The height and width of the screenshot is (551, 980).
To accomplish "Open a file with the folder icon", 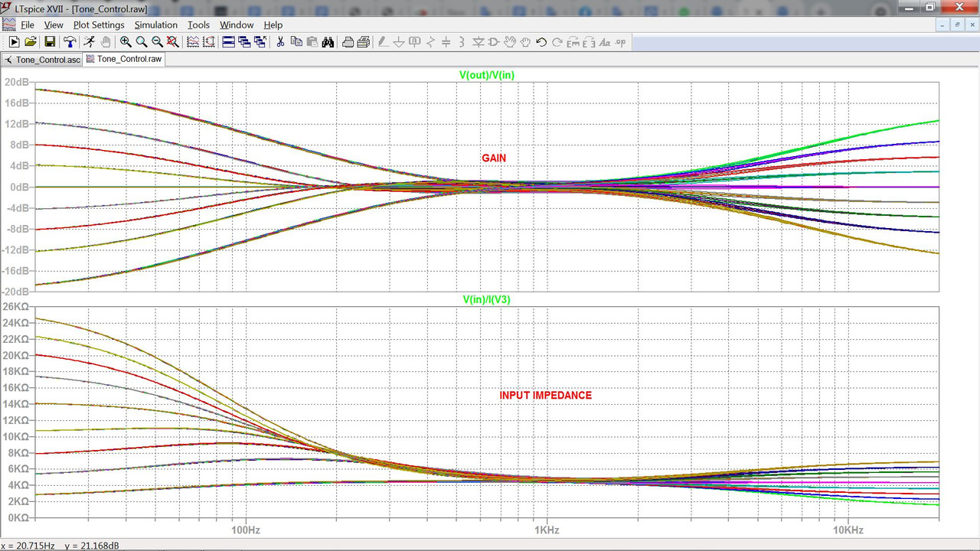I will [31, 42].
